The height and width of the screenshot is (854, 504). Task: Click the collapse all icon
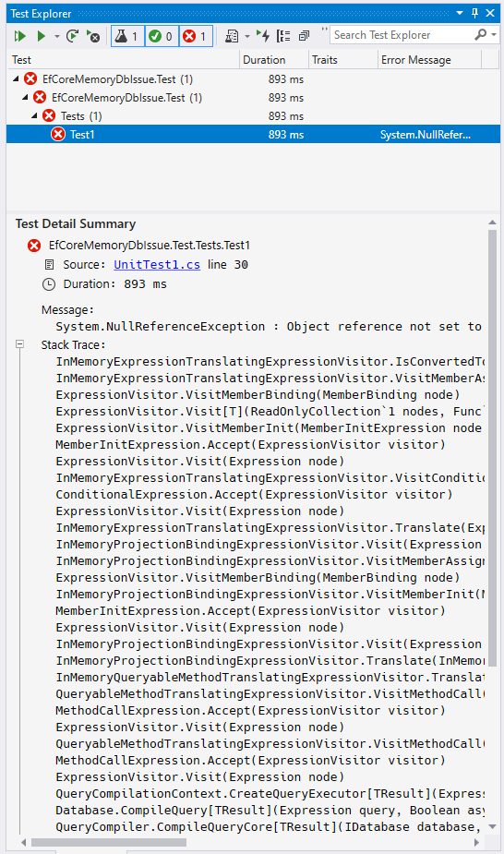pos(304,36)
